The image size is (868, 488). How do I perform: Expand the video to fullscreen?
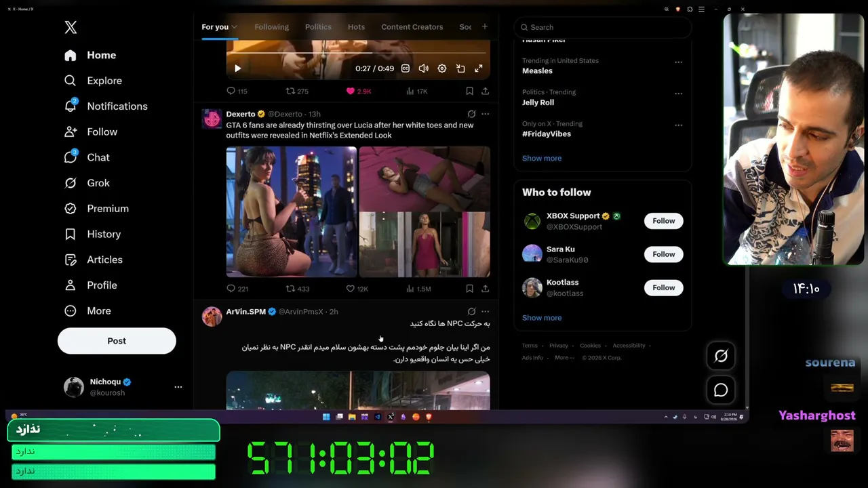479,68
